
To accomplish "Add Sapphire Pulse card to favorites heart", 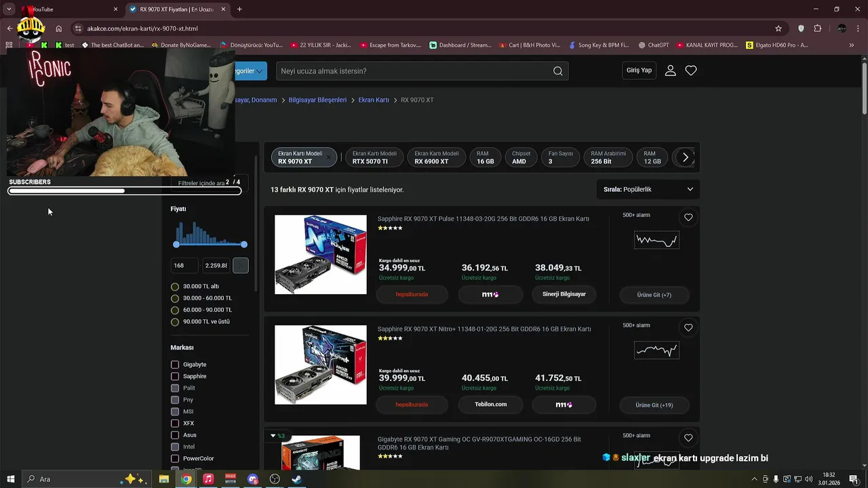I will (x=688, y=218).
